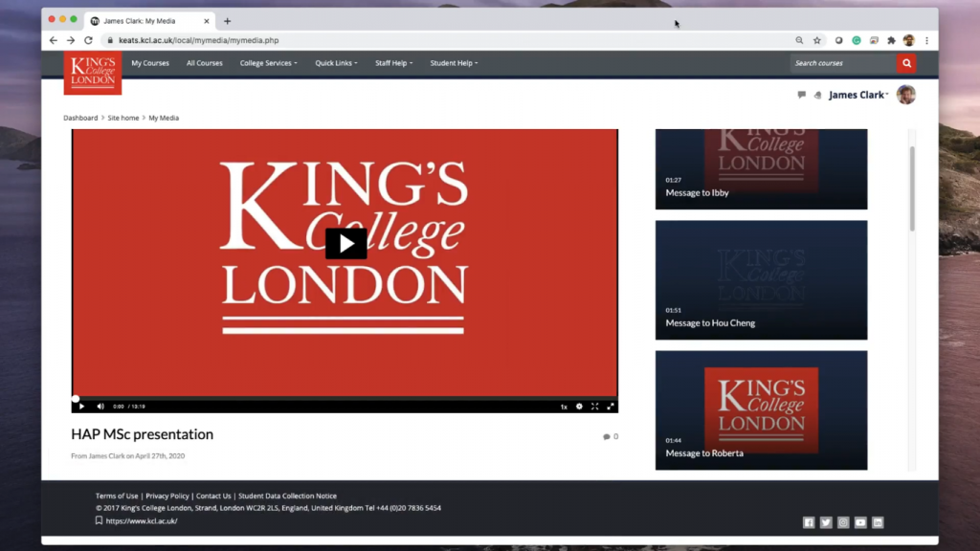This screenshot has width=980, height=551.
Task: Click the Grammarly extension icon
Action: coord(857,40)
